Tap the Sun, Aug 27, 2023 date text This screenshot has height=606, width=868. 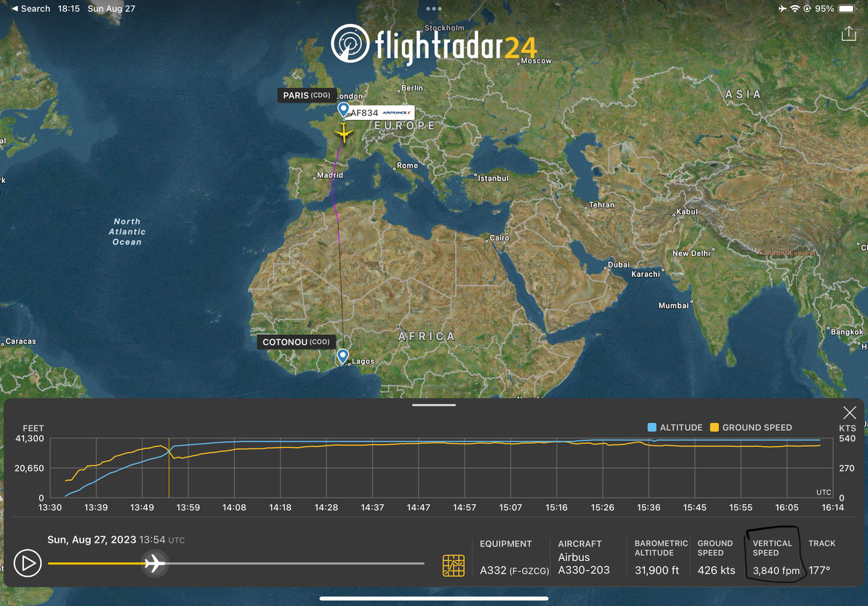click(x=92, y=540)
